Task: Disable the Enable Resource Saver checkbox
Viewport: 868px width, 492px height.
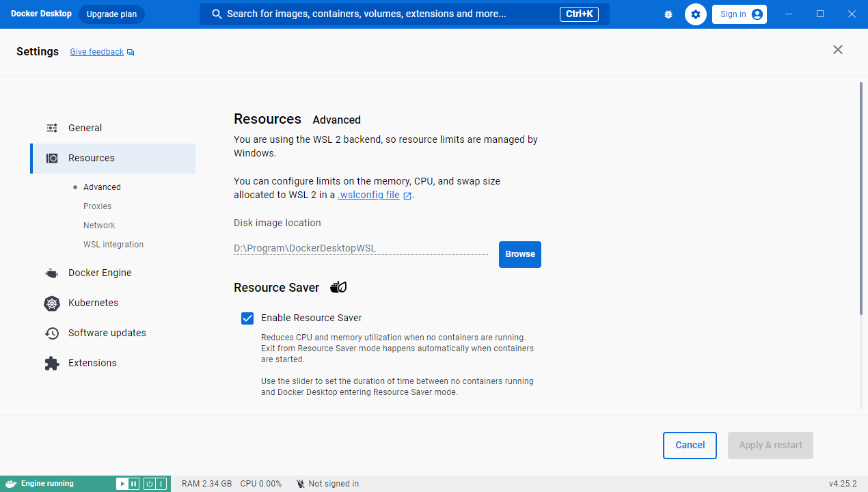Action: point(247,318)
